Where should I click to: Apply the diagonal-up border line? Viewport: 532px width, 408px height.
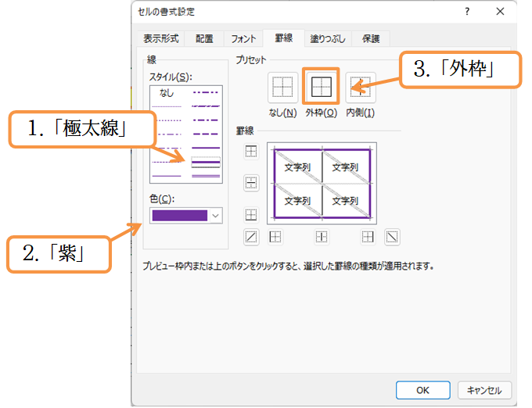tap(250, 236)
